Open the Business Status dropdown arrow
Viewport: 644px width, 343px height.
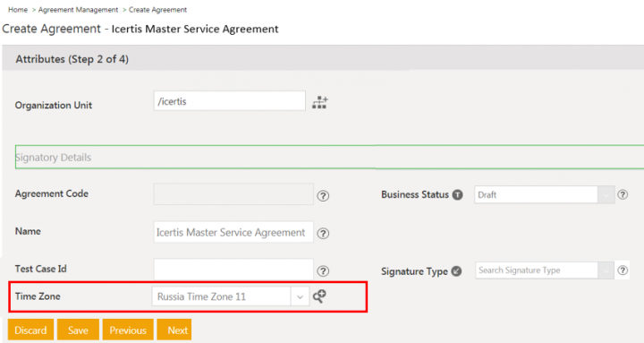click(x=606, y=195)
